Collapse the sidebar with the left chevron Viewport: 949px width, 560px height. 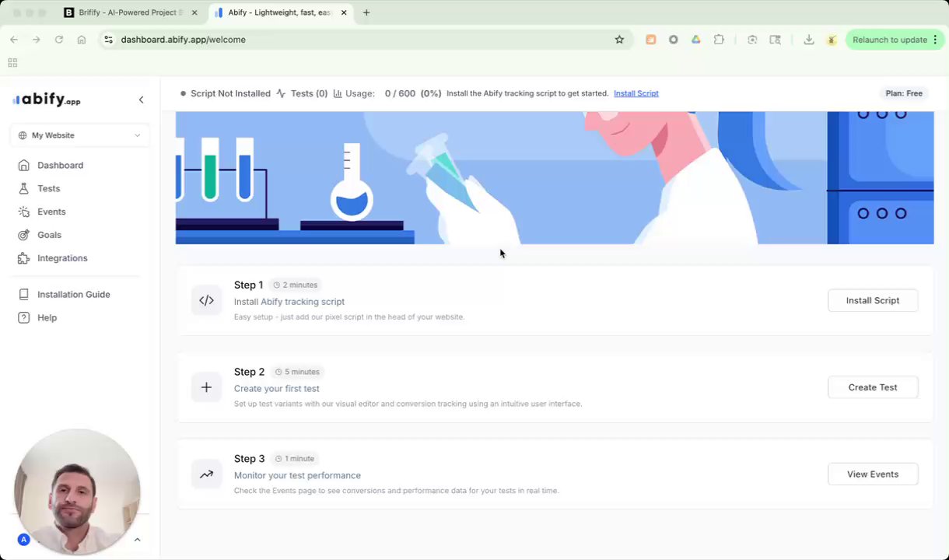(x=141, y=100)
